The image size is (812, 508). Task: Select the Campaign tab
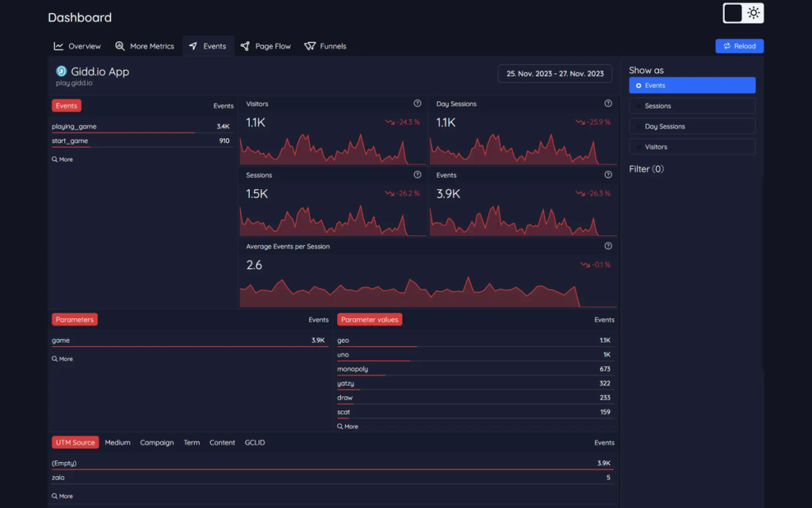tap(157, 442)
